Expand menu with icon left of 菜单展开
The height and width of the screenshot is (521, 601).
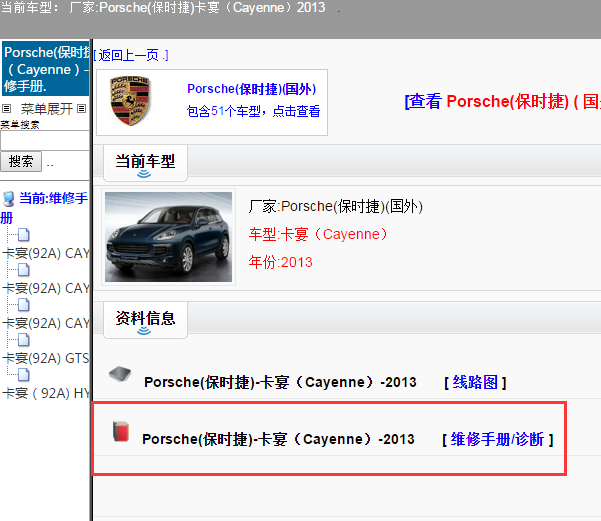(7, 109)
